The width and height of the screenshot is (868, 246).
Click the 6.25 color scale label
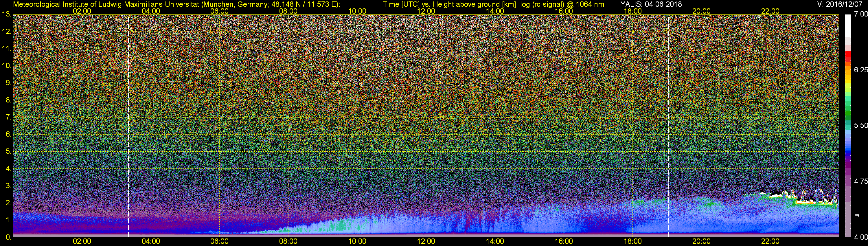860,70
